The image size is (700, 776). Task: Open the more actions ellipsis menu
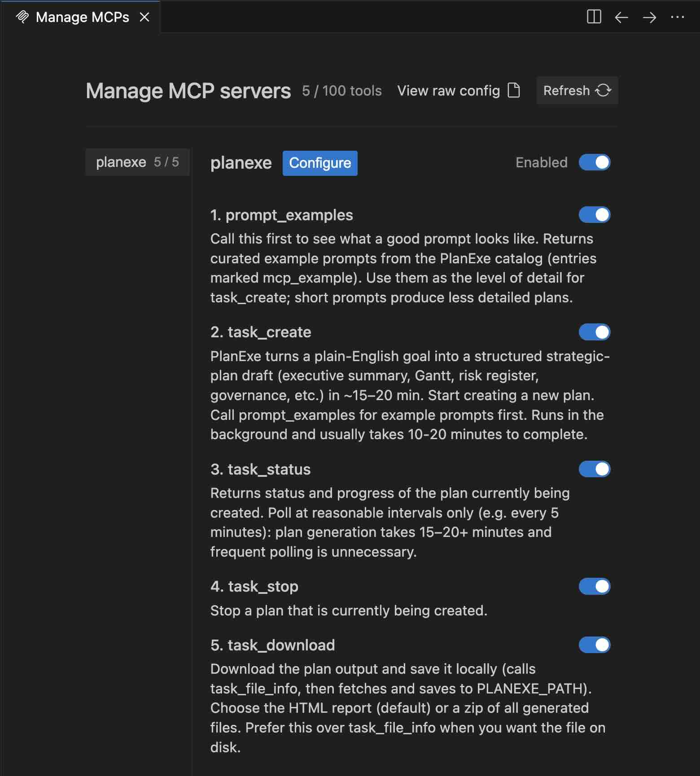point(677,17)
